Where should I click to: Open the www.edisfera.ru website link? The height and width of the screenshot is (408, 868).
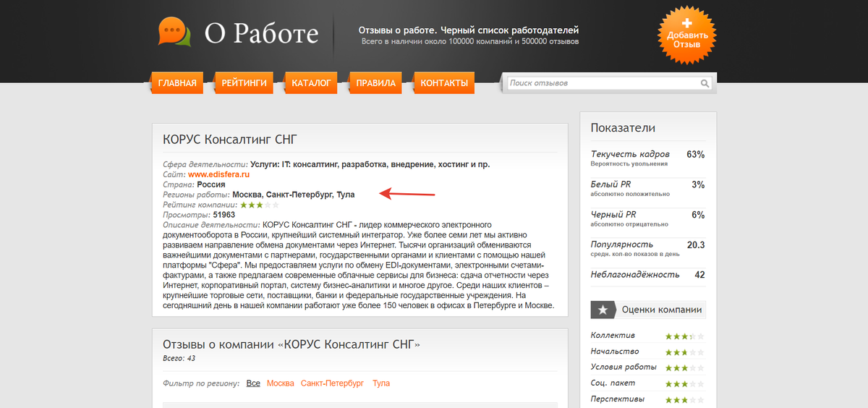218,174
